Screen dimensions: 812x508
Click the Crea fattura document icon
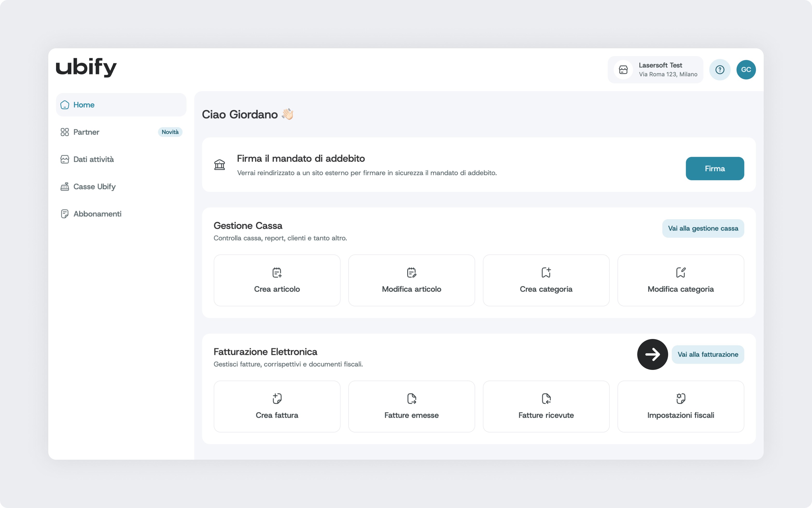coord(277,398)
